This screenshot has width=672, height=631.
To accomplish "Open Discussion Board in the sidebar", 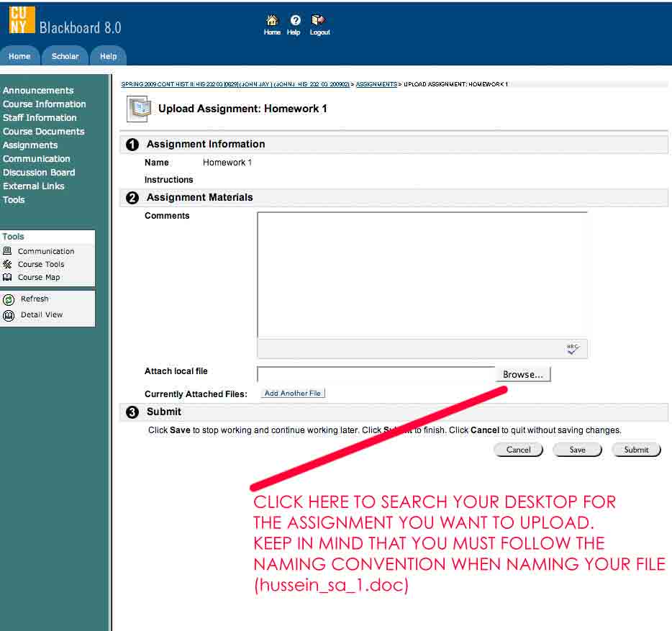I will pos(39,173).
